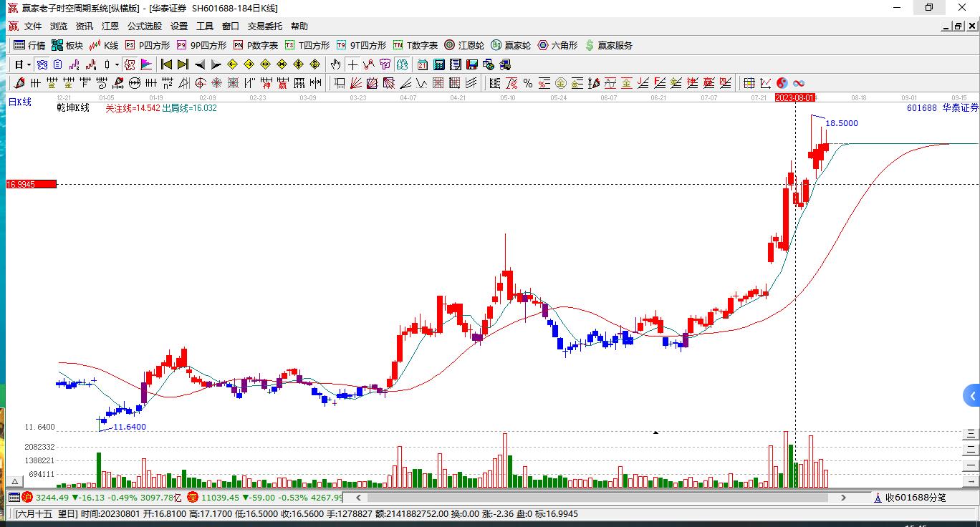Switch to the K线 chart view

[x=104, y=45]
